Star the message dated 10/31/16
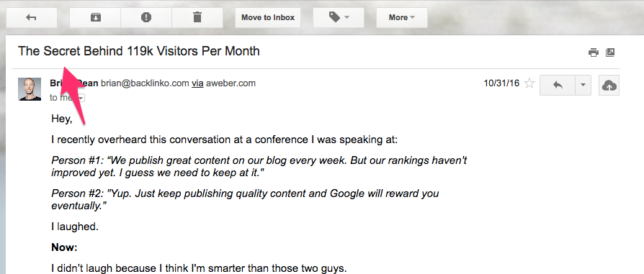Viewport: 644px width, 274px height. click(x=529, y=83)
